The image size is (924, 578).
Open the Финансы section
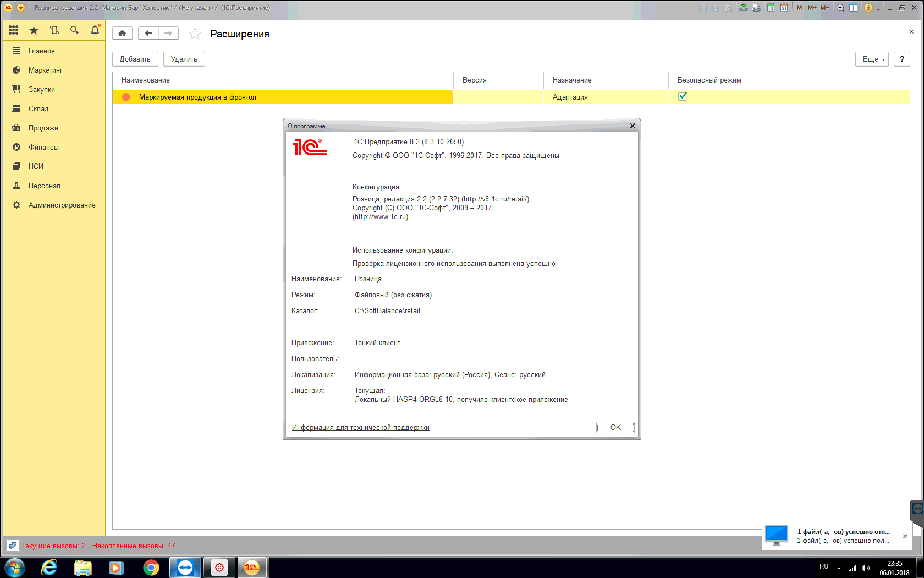[x=54, y=147]
